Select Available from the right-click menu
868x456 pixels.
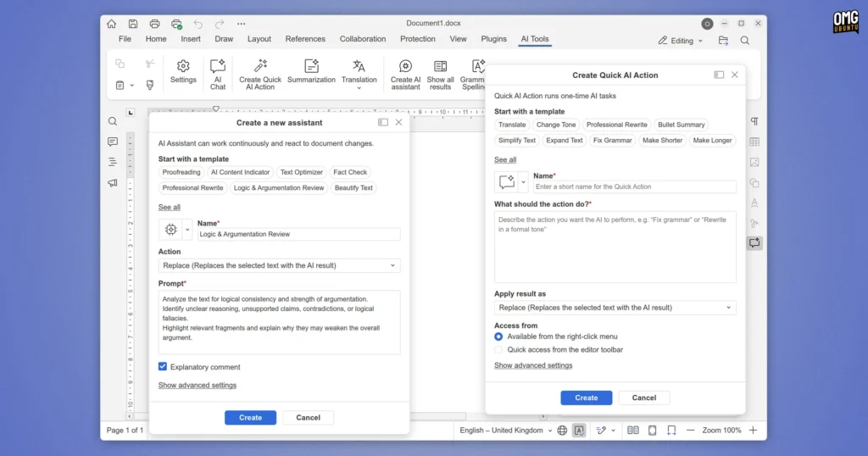coord(498,336)
